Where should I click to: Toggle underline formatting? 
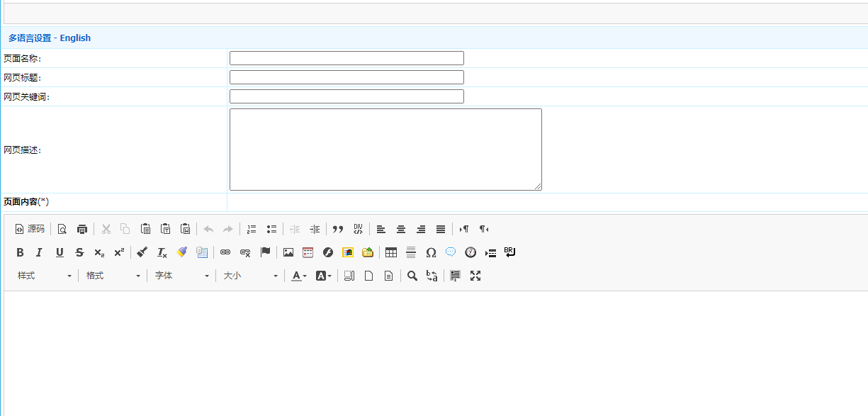[x=60, y=252]
